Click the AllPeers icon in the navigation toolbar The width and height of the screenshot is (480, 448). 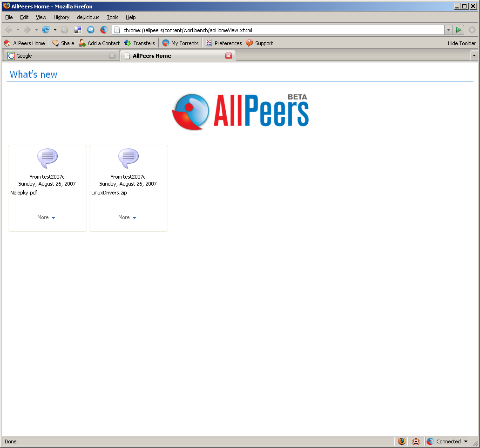pyautogui.click(x=104, y=30)
